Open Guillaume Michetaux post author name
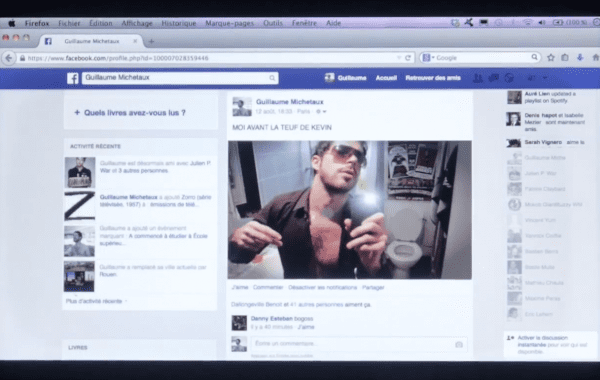This screenshot has width=600, height=380. click(x=290, y=102)
